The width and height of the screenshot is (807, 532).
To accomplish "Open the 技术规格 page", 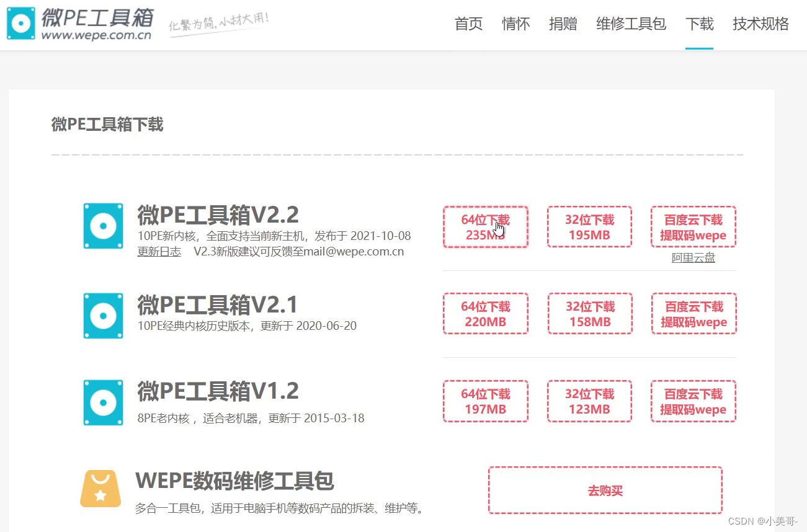I will coord(760,24).
